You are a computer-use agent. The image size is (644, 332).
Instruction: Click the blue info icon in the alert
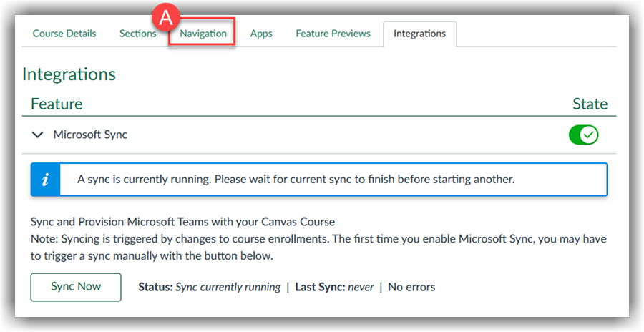tap(44, 180)
